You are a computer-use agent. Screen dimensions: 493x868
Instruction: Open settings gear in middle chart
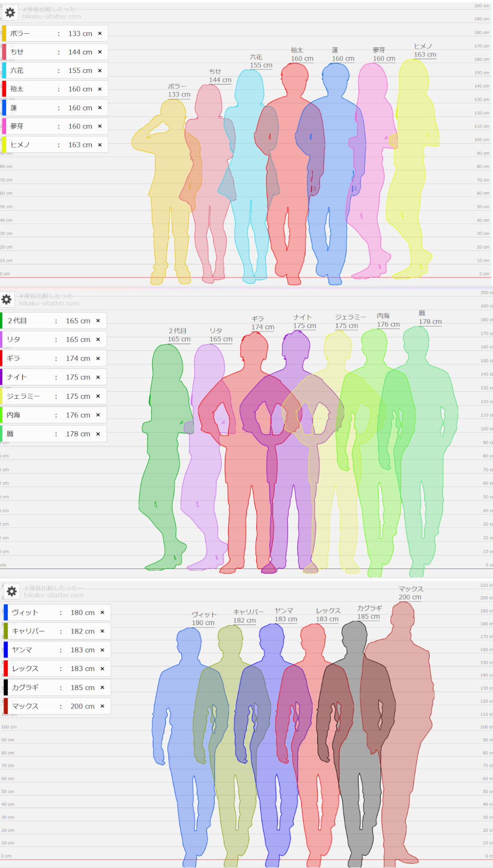tap(7, 299)
